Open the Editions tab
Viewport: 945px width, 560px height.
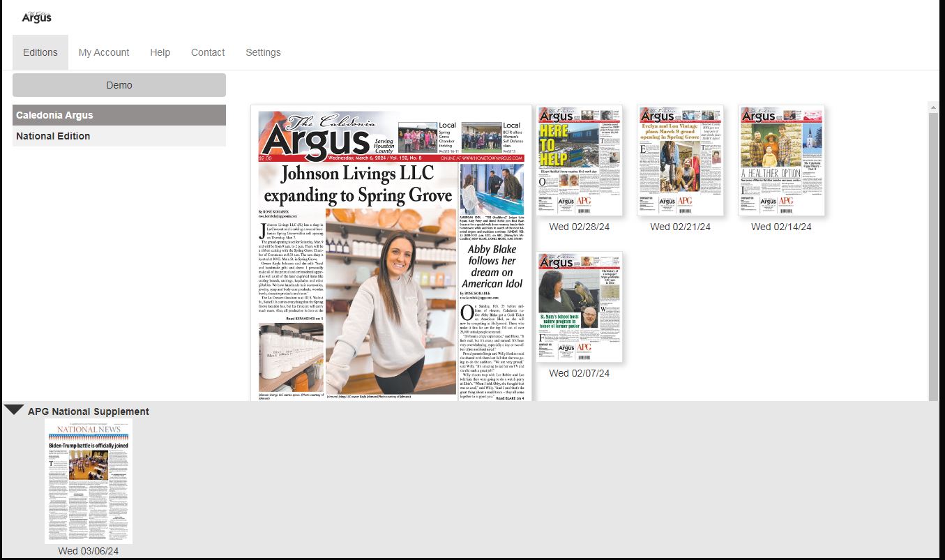pyautogui.click(x=40, y=52)
